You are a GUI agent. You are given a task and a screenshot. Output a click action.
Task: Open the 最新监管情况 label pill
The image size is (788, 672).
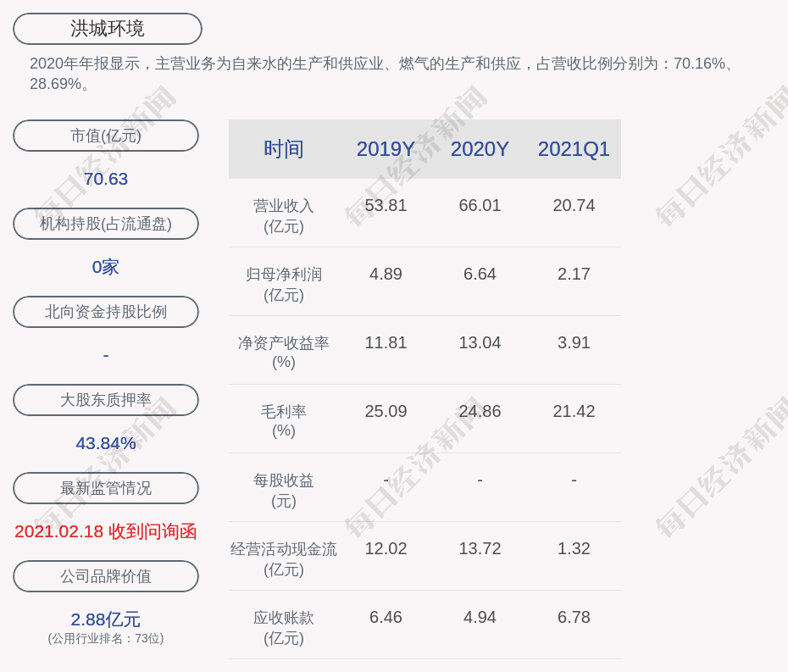106,488
